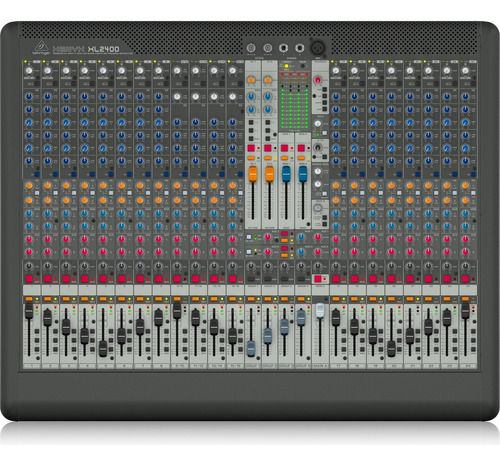
Task: Solo the FX 2 return strip
Action: coord(268,158)
